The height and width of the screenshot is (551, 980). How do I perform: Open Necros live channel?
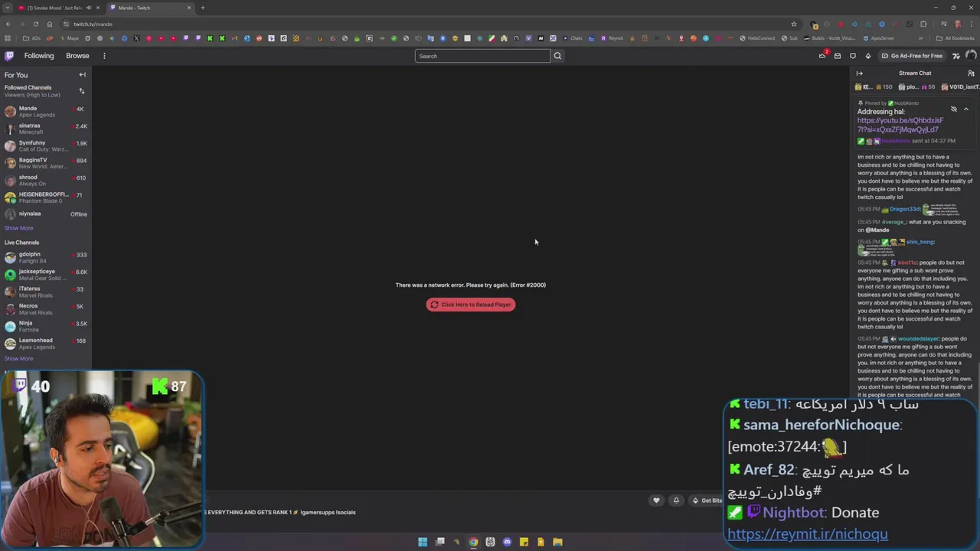[46, 309]
